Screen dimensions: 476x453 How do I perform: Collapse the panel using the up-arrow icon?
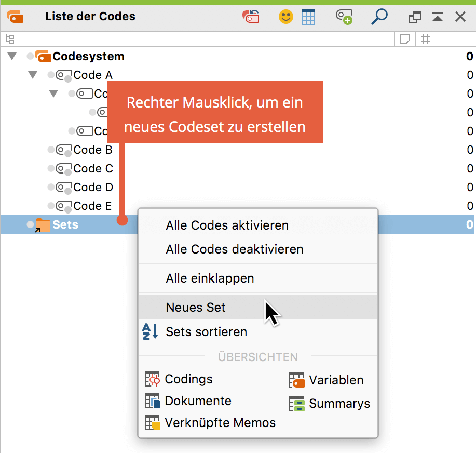pyautogui.click(x=438, y=17)
